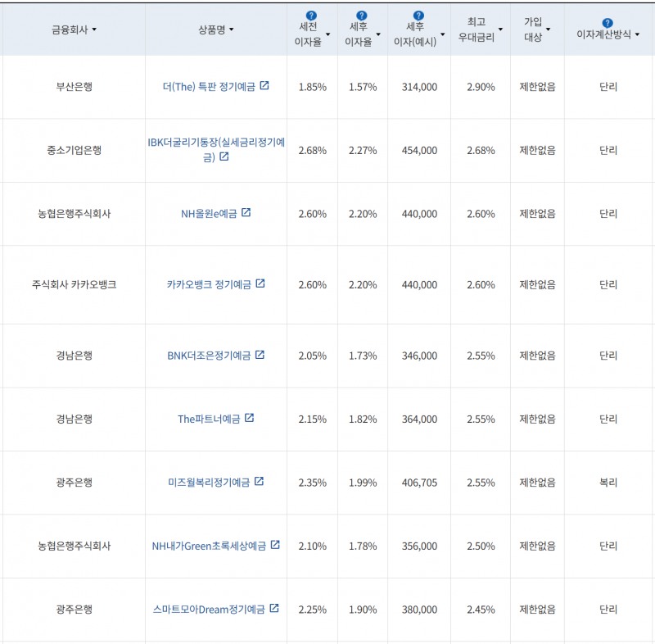Open the 금융회사 column sort dropdown

[x=94, y=29]
